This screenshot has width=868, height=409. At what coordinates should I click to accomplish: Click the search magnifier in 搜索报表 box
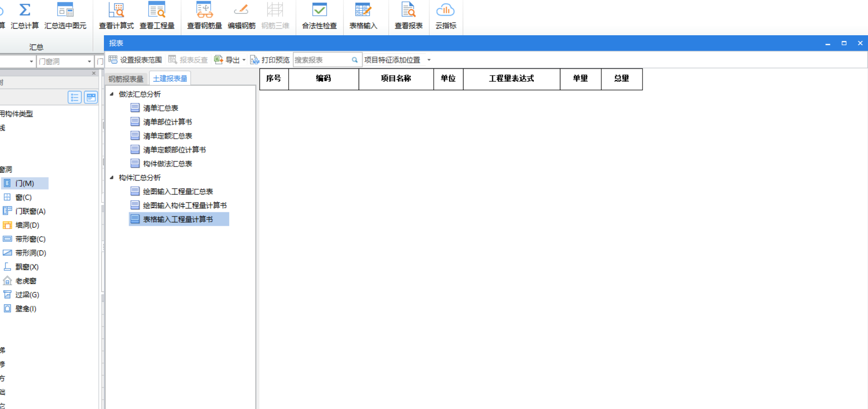(x=354, y=60)
